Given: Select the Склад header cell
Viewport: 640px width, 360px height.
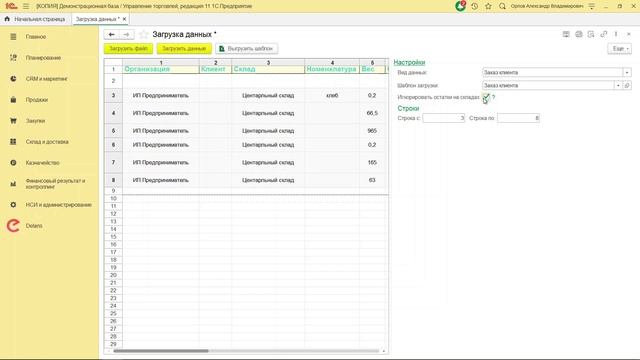Looking at the screenshot, I should (268, 69).
